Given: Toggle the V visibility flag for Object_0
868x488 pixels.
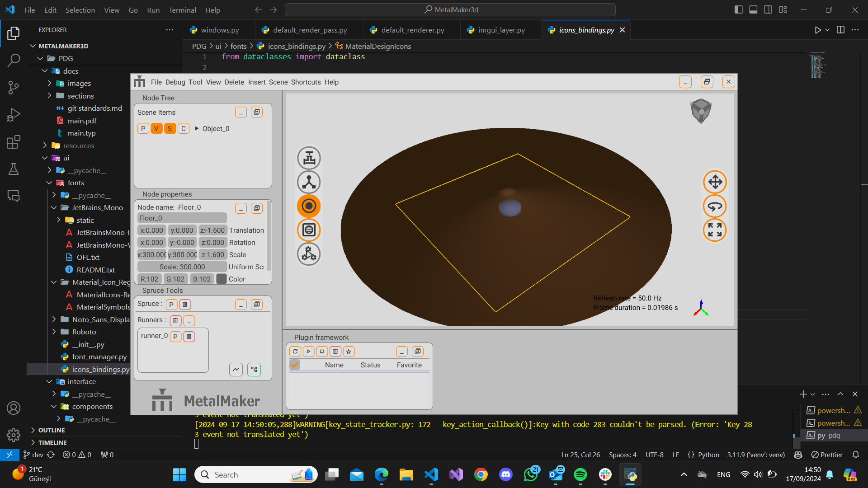Looking at the screenshot, I should [x=156, y=129].
